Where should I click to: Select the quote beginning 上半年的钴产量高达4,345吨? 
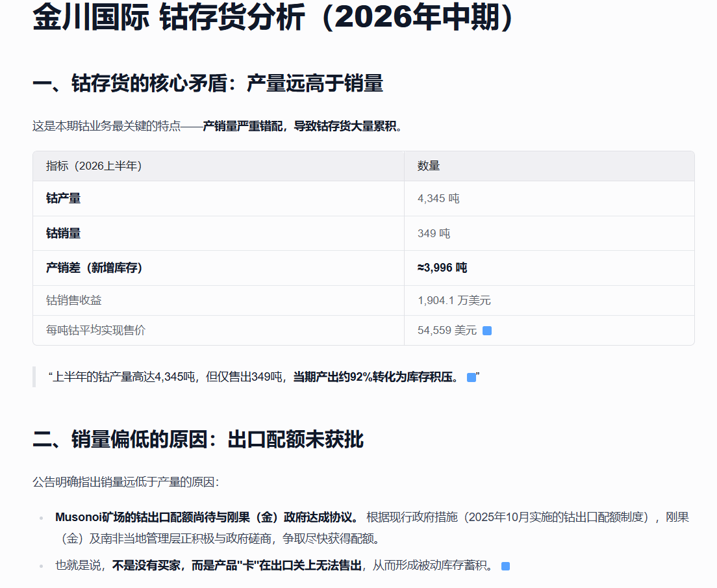[x=264, y=377]
